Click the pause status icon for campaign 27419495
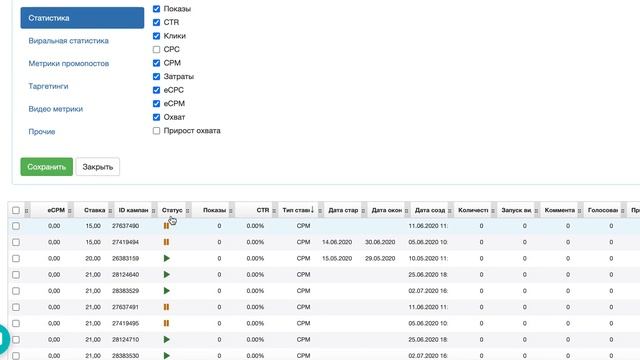Screen dimensions: 640x360 (x=166, y=323)
